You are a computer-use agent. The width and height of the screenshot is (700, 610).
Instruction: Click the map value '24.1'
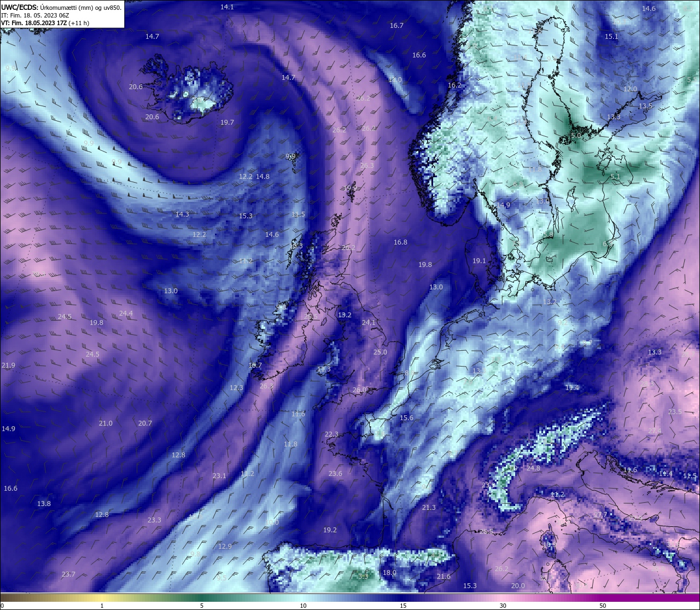tap(369, 323)
